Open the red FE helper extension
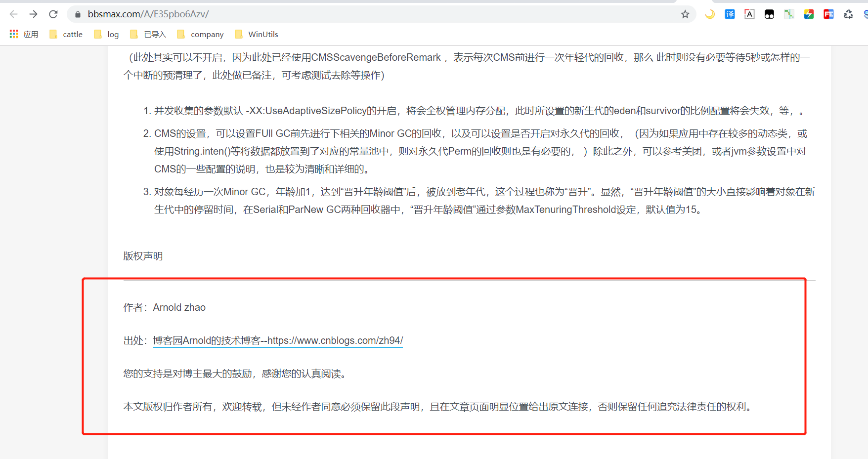Viewport: 868px width, 459px height. click(828, 14)
